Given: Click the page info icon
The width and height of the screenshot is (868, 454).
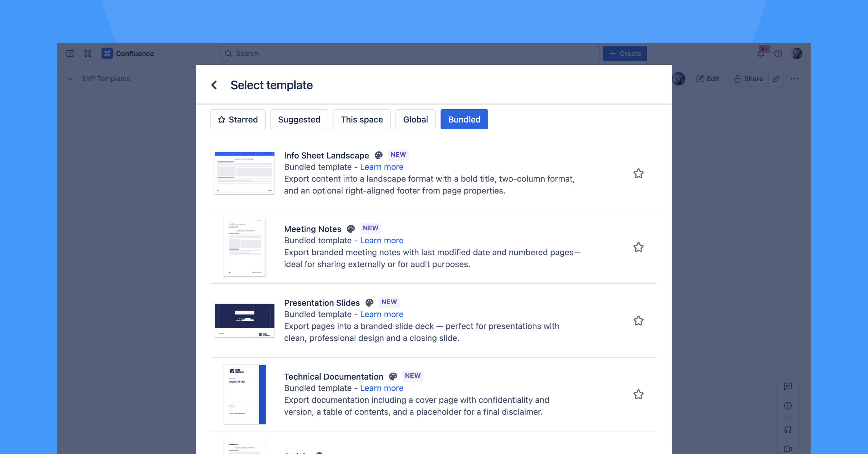Looking at the screenshot, I should (x=788, y=406).
